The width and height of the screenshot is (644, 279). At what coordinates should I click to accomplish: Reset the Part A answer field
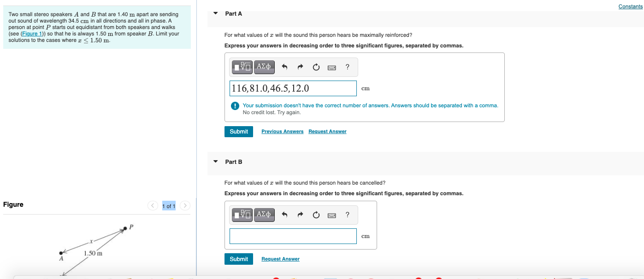pos(316,67)
